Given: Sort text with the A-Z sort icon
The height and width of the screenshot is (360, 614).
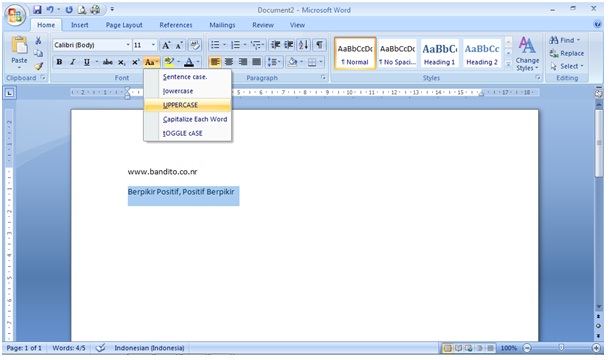Looking at the screenshot, I should 303,45.
